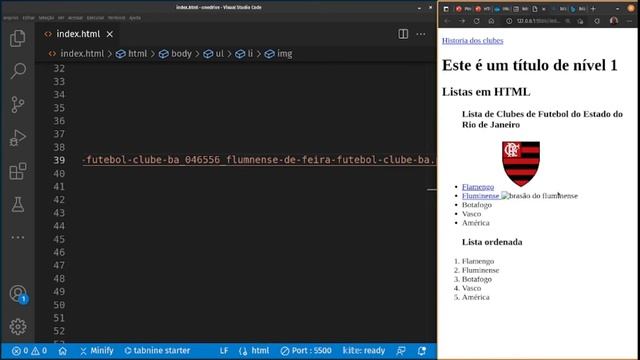This screenshot has height=360, width=640.
Task: Click kite: ready status item
Action: [364, 351]
